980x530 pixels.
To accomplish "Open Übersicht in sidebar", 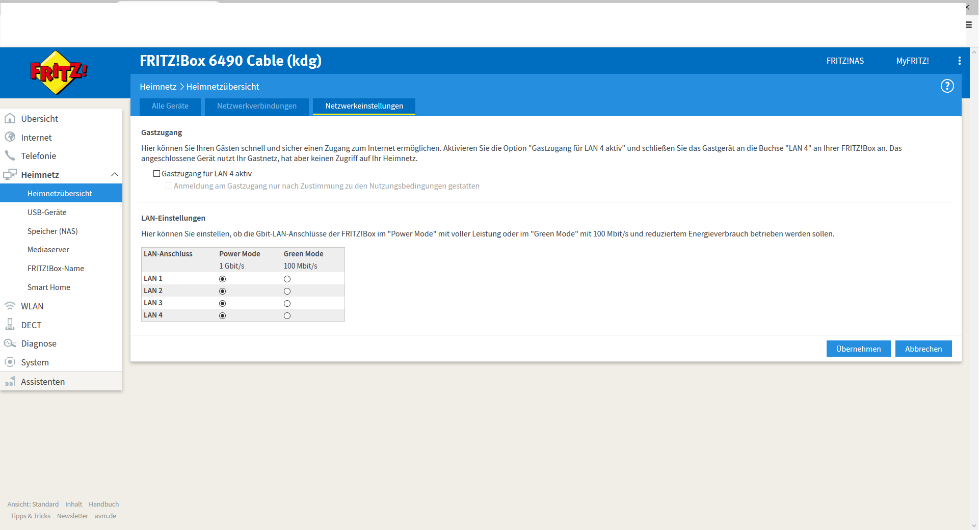I will tap(40, 119).
